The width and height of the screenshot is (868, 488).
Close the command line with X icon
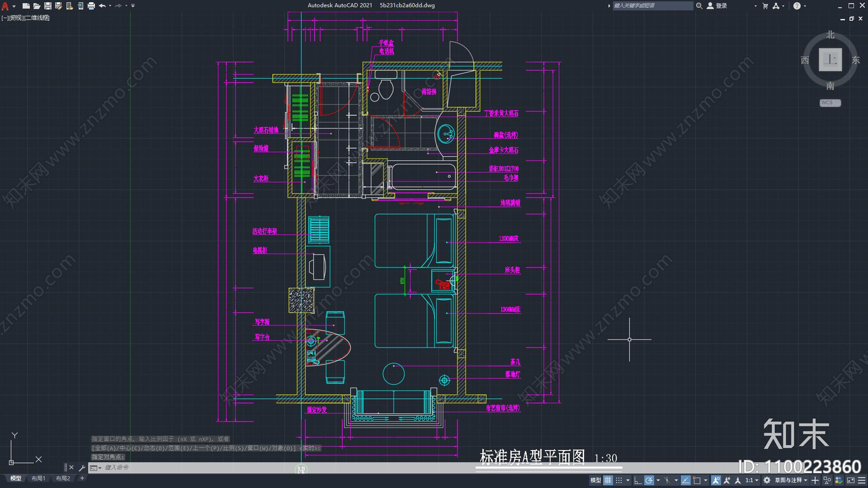71,467
